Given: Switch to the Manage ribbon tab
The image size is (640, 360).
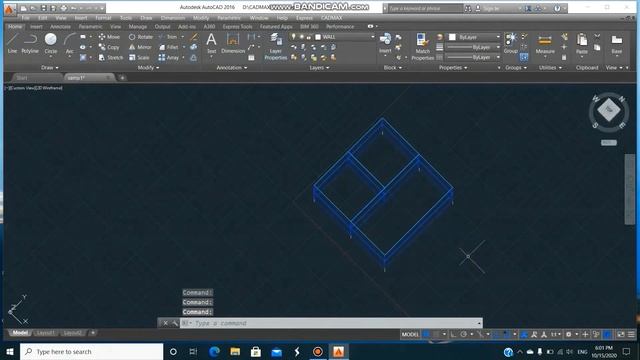Looking at the screenshot, I should (x=138, y=27).
